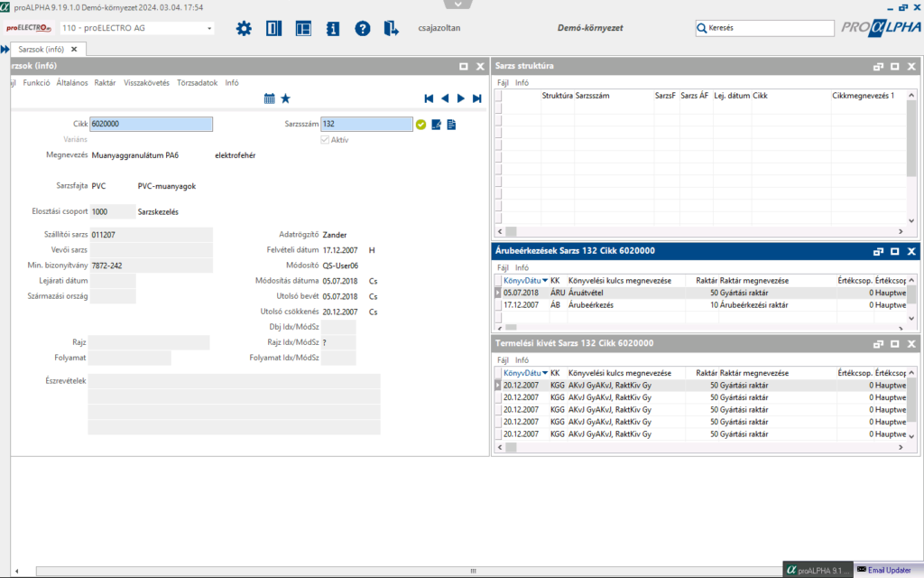Go to the last record arrow
This screenshot has width=924, height=578.
476,98
